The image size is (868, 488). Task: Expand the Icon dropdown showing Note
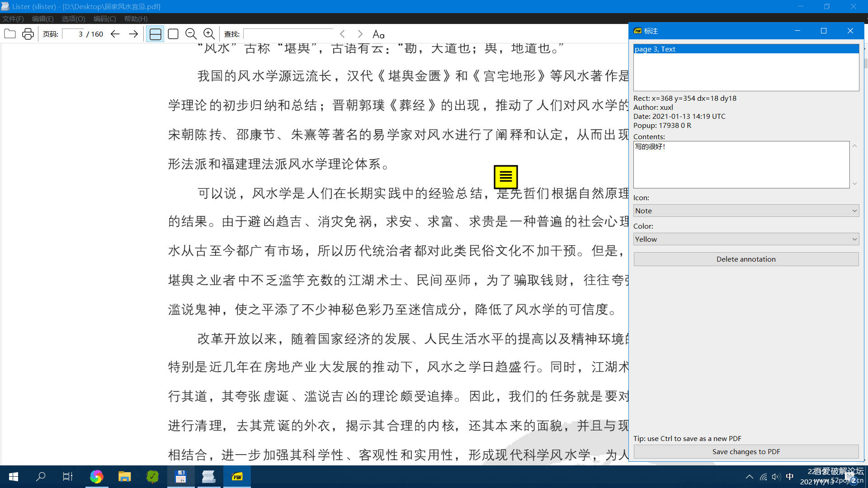[745, 211]
